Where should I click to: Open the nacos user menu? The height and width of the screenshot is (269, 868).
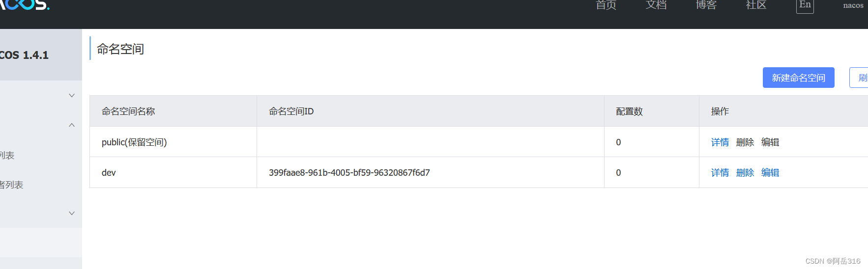(853, 5)
